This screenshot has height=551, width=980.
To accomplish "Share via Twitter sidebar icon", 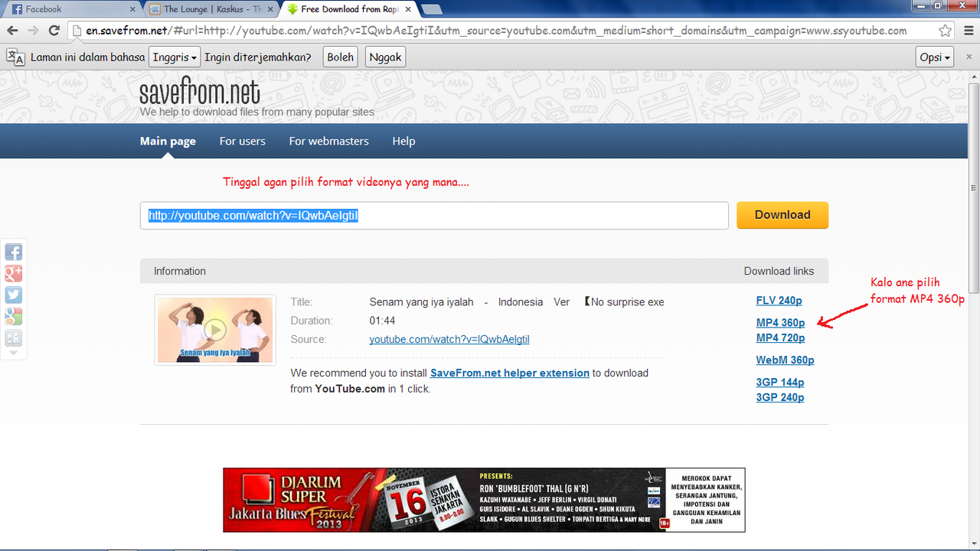I will coord(13,295).
